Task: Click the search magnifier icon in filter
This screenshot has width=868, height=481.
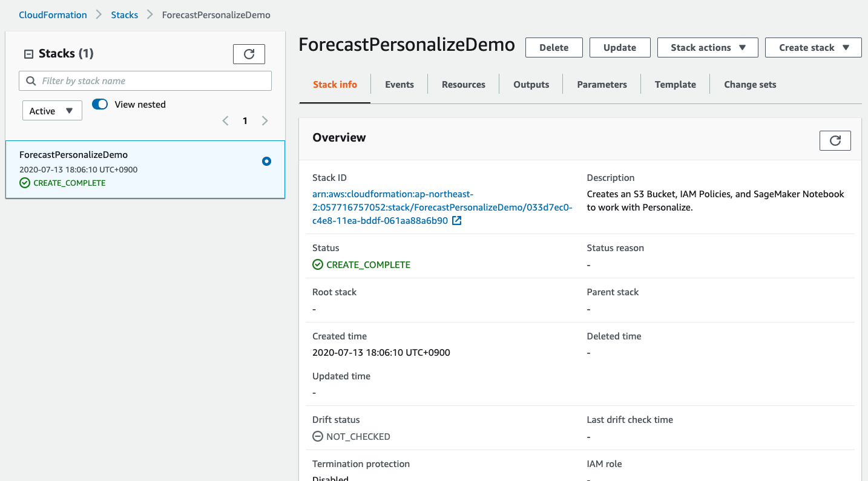Action: [31, 81]
